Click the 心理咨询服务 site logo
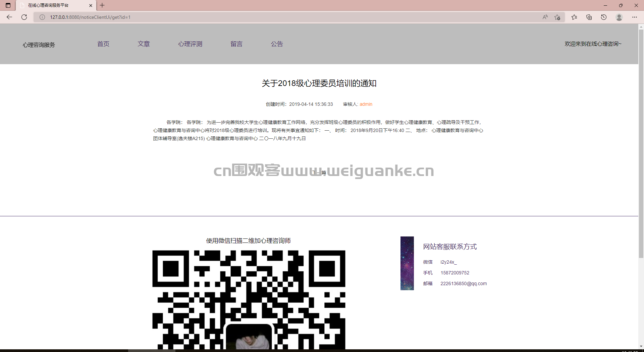The width and height of the screenshot is (644, 352). (39, 45)
